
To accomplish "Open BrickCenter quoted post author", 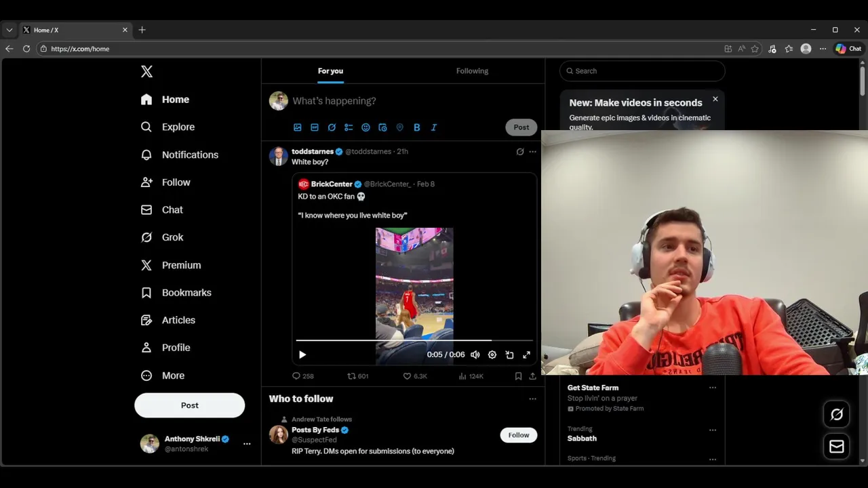I will click(332, 184).
